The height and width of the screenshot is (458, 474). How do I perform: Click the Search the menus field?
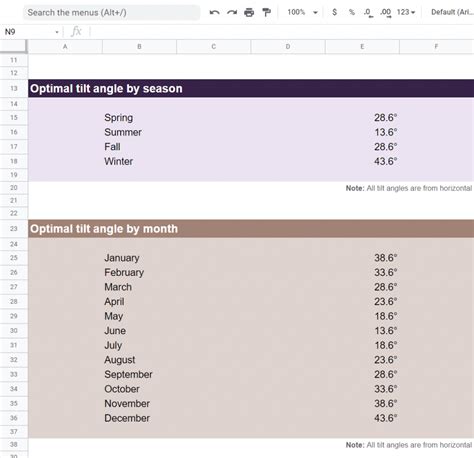click(x=112, y=13)
